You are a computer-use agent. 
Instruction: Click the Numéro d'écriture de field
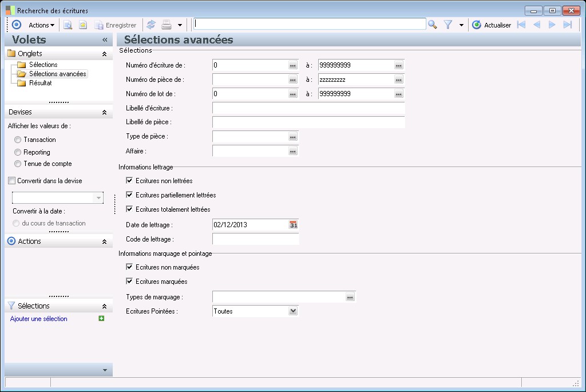(250, 65)
